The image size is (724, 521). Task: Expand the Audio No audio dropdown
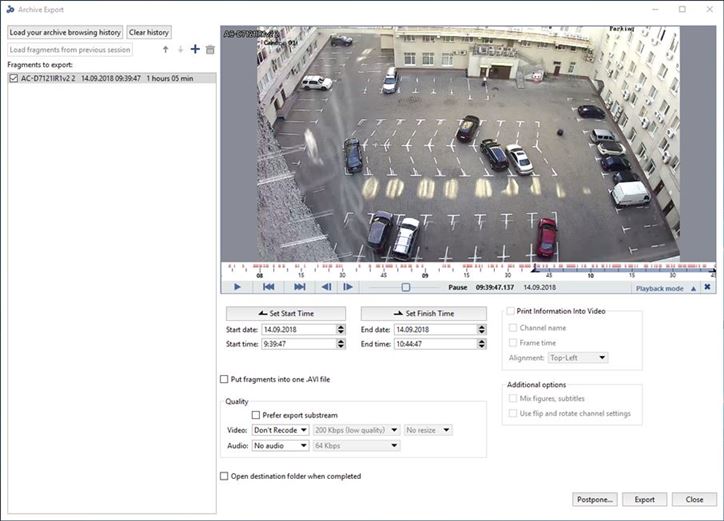[x=280, y=445]
